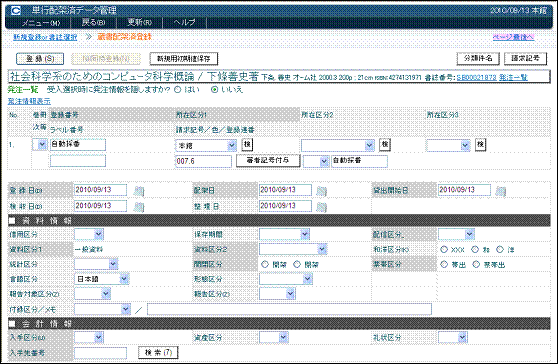The image size is (558, 364).
Task: Click the 請求記号 field containing 007.6
Action: click(203, 161)
